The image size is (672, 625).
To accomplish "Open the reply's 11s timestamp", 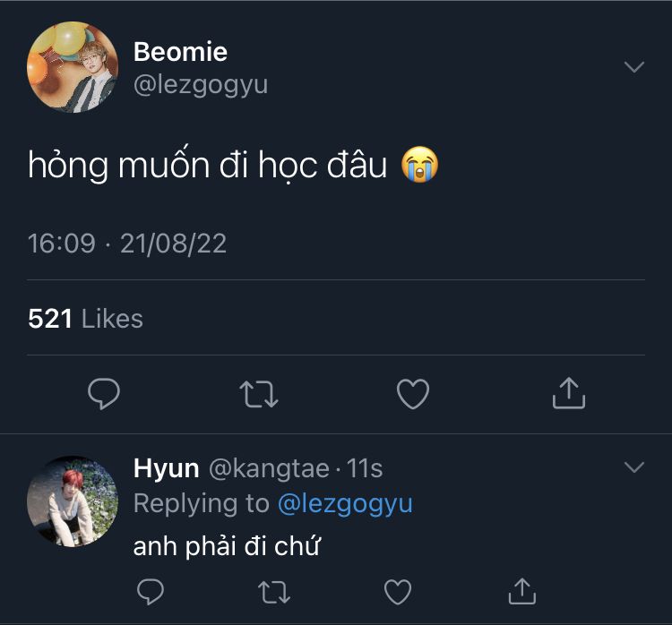I will (x=365, y=468).
